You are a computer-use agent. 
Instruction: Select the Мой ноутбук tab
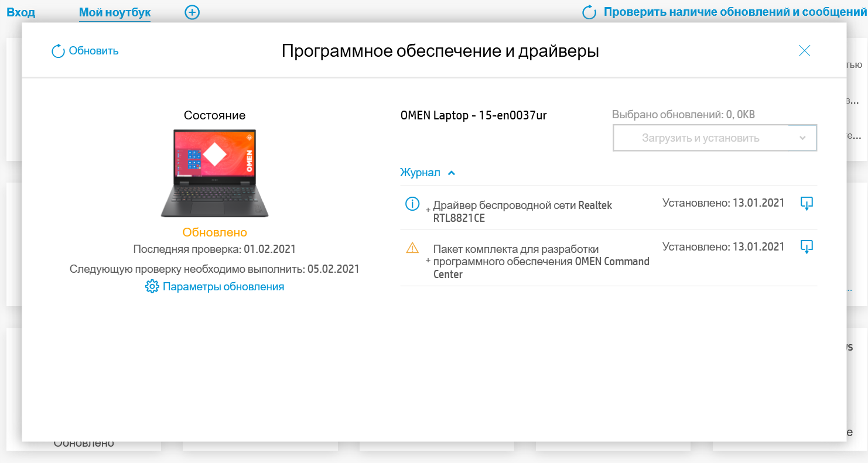(115, 12)
